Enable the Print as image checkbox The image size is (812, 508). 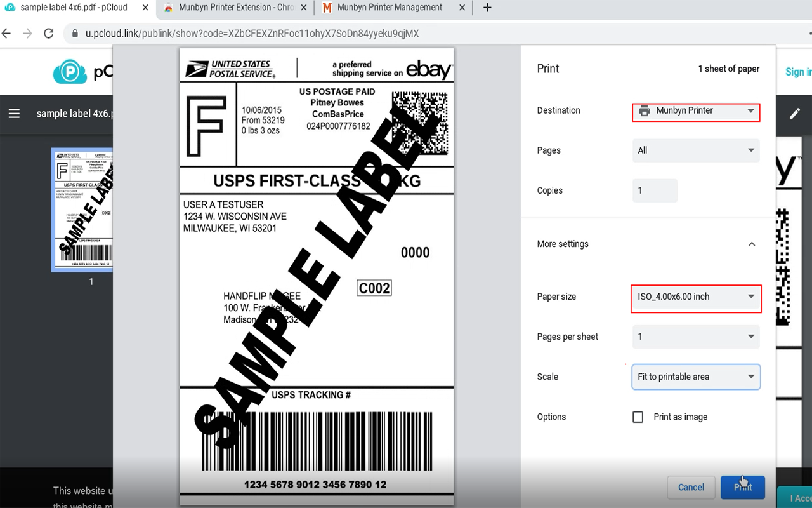point(638,417)
